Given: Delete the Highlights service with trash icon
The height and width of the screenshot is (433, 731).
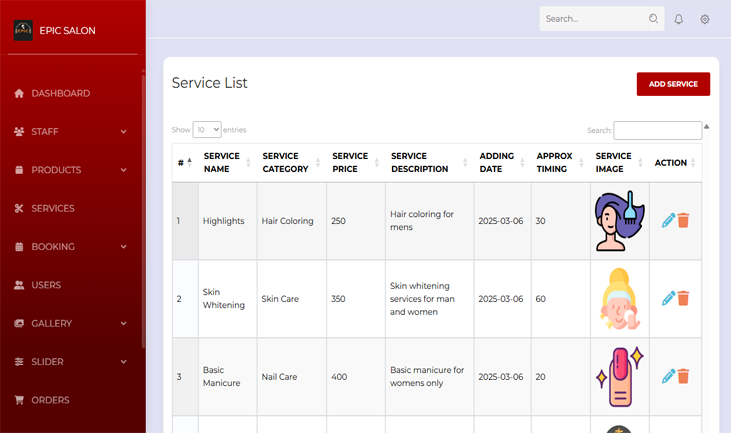Looking at the screenshot, I should tap(684, 221).
